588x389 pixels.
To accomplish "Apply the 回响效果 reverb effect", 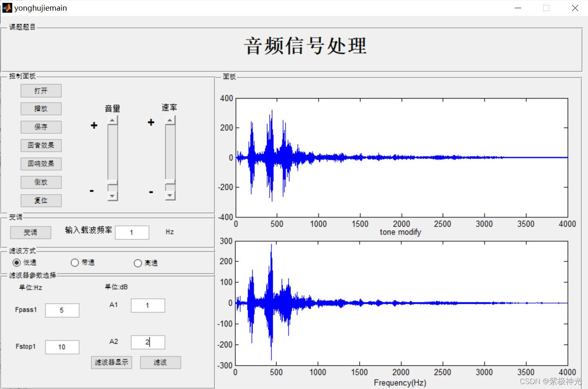I will click(x=41, y=164).
